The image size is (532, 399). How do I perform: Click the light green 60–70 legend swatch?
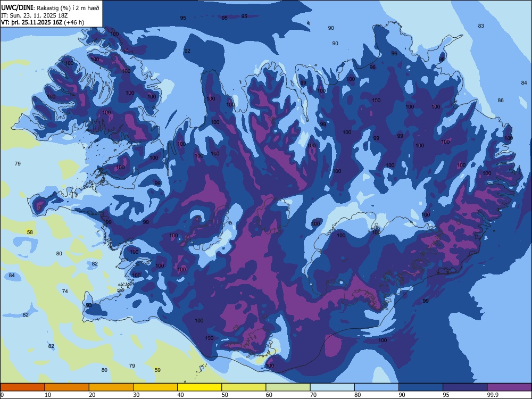tap(288, 387)
